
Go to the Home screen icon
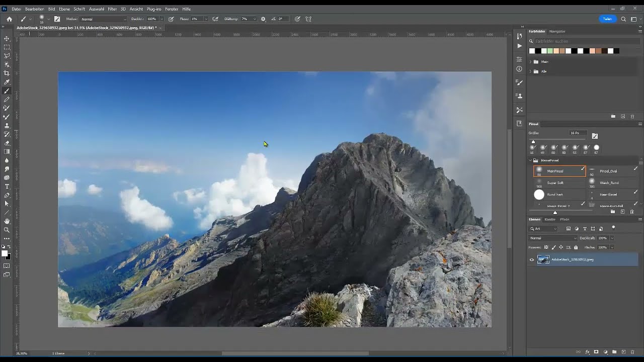[x=9, y=19]
